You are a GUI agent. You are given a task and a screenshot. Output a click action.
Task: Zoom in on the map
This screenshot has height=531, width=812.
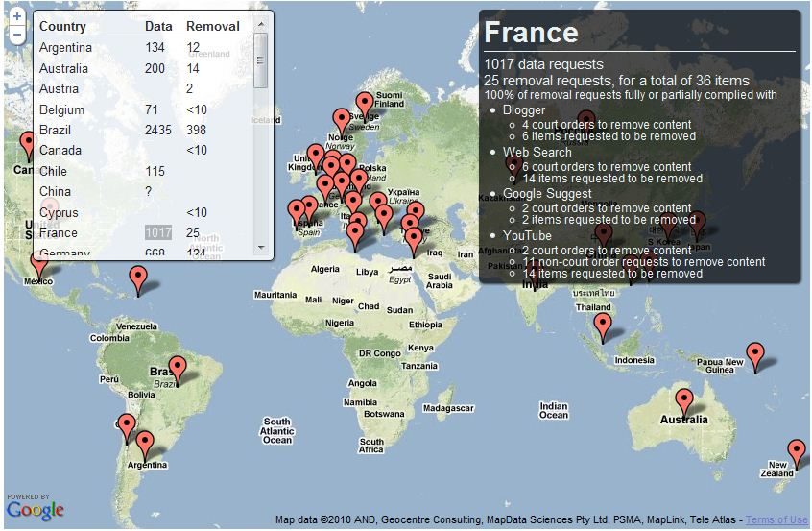[x=16, y=17]
